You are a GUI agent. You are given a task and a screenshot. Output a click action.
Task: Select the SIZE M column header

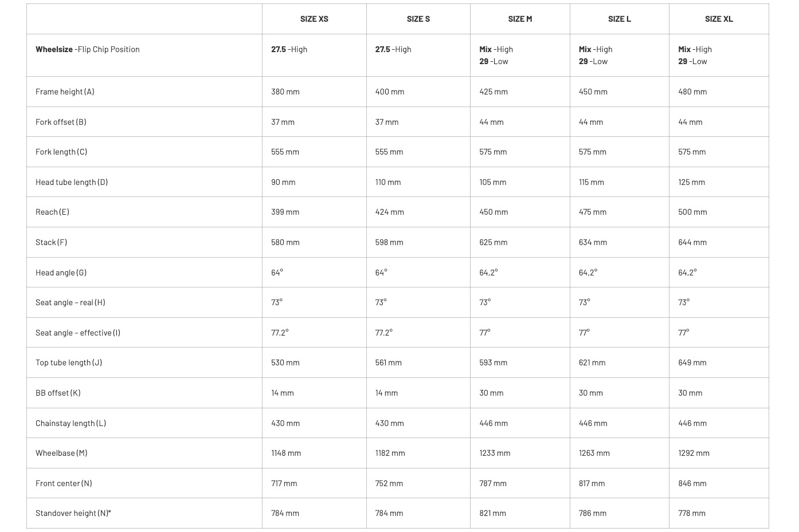click(x=520, y=19)
